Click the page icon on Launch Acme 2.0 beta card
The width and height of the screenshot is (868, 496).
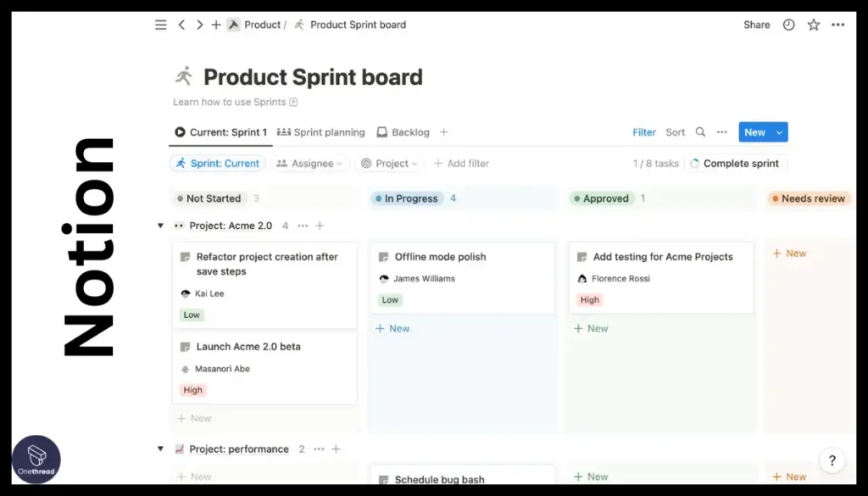click(x=186, y=347)
